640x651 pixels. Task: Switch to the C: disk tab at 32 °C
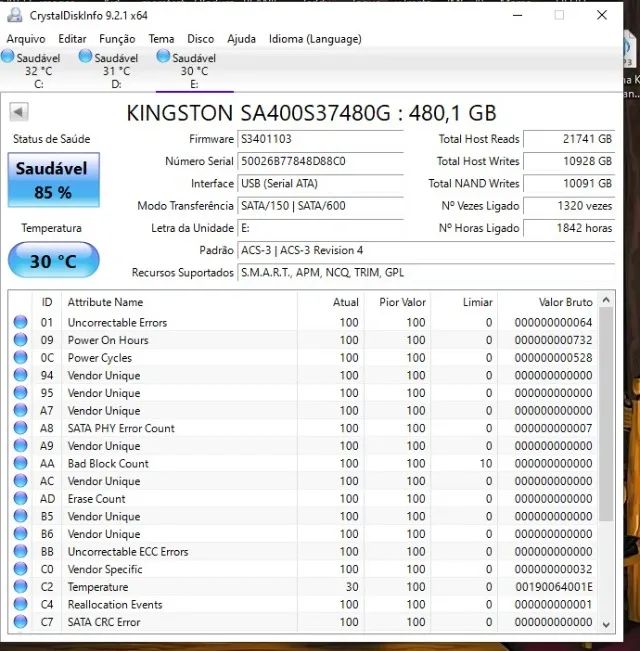point(39,71)
